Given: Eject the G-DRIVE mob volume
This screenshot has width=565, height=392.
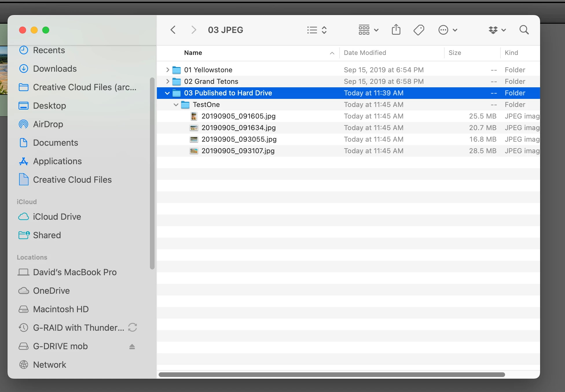Looking at the screenshot, I should pyautogui.click(x=132, y=346).
